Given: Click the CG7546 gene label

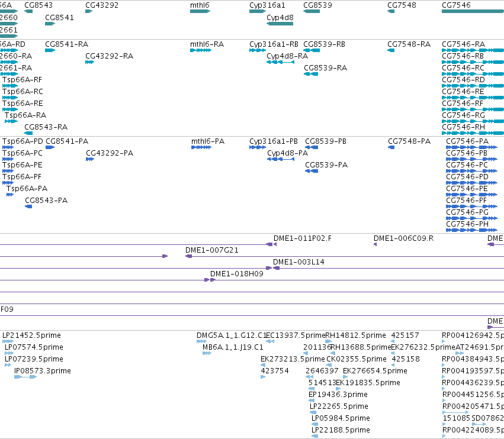Looking at the screenshot, I should pyautogui.click(x=457, y=5).
